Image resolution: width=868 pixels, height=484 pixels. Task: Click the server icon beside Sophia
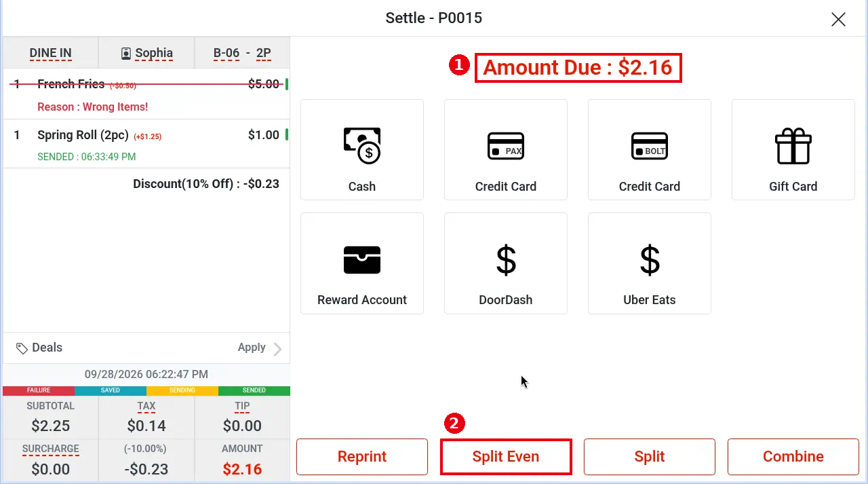pyautogui.click(x=126, y=53)
